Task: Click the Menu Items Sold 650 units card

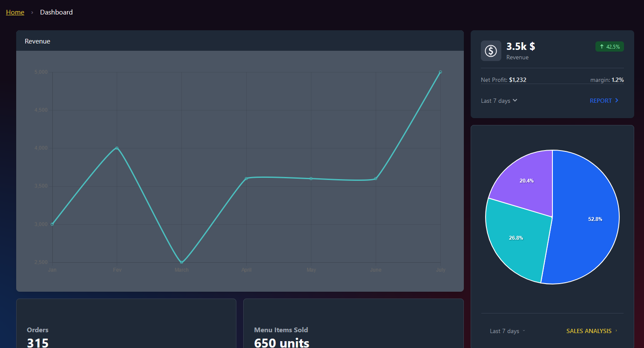Action: pyautogui.click(x=354, y=323)
